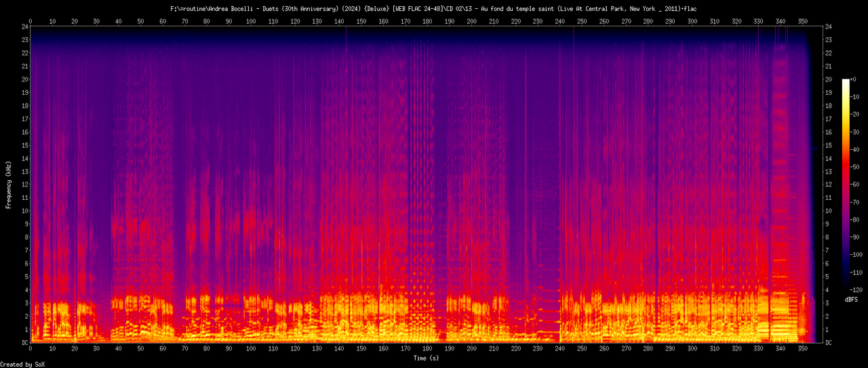Image resolution: width=868 pixels, height=368 pixels.
Task: Click "24" on the right frequency axis
Action: coord(829,27)
